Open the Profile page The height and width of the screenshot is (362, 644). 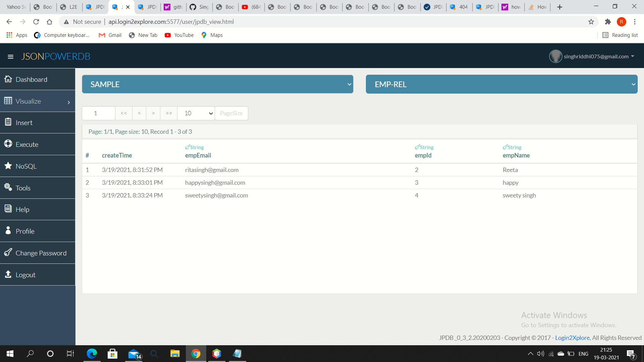[25, 231]
